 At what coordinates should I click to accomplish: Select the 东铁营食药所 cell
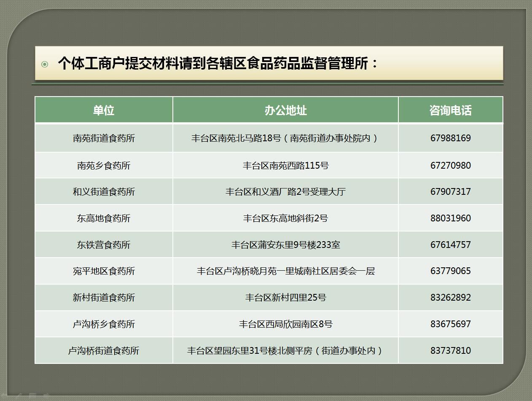coord(104,245)
